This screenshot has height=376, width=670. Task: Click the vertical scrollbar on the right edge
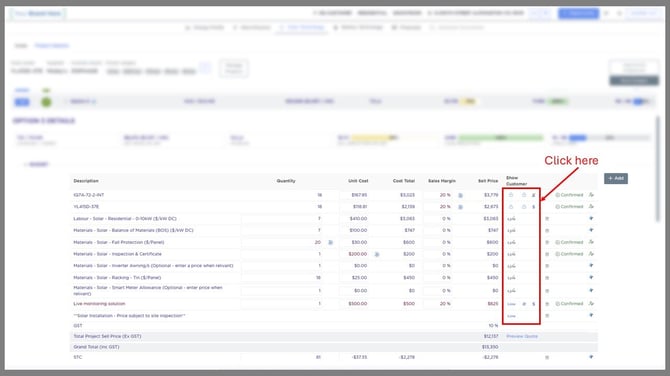pyautogui.click(x=658, y=169)
